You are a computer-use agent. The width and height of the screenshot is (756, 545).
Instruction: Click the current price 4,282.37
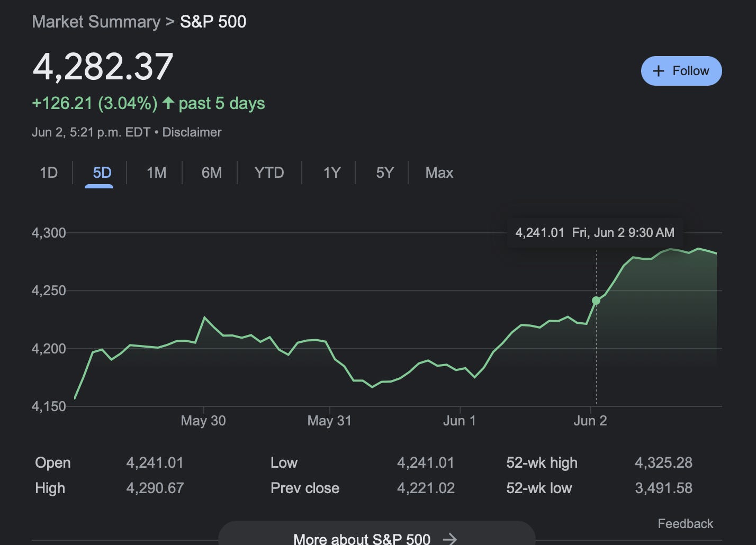pyautogui.click(x=103, y=67)
